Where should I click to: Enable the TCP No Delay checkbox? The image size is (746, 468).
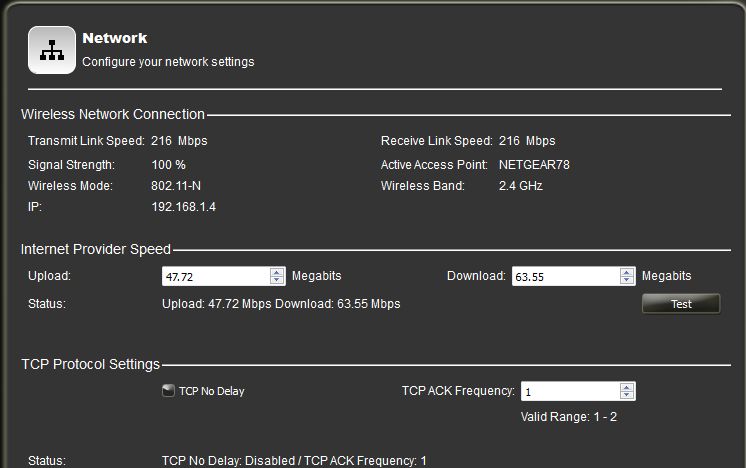[x=168, y=390]
